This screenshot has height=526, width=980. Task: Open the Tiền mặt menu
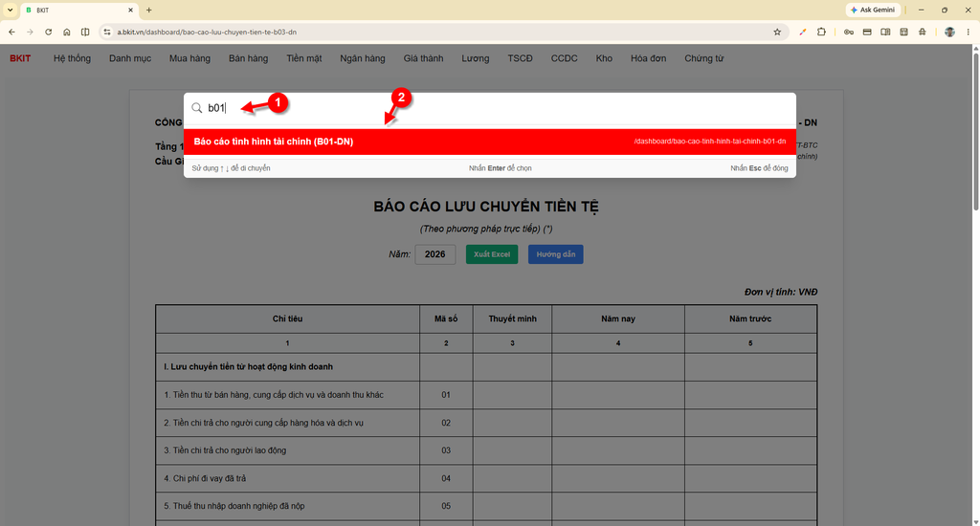(x=303, y=58)
